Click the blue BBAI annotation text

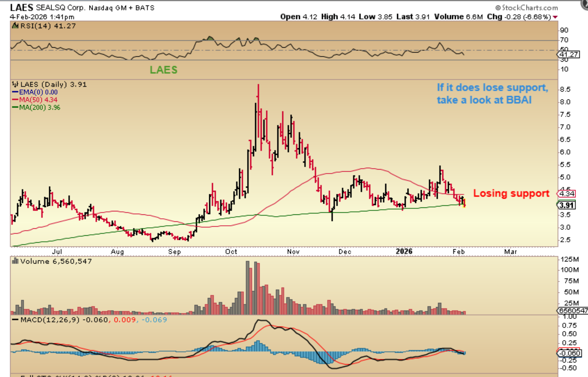[x=492, y=94]
